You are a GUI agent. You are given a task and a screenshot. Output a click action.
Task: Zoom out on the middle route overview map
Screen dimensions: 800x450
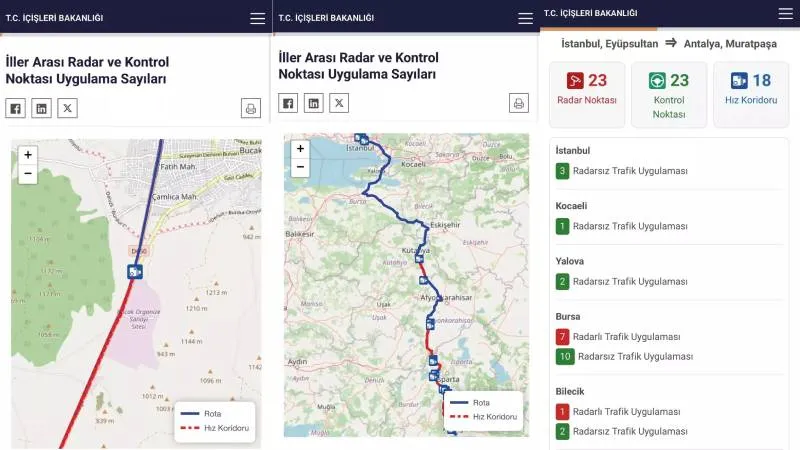pyautogui.click(x=300, y=168)
